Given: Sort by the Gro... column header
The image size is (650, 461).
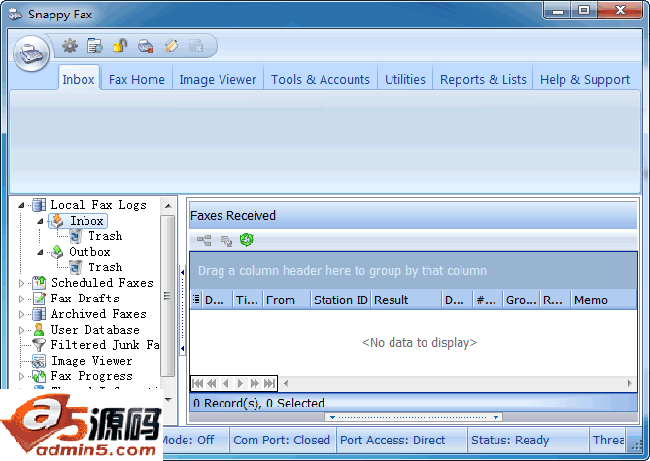Looking at the screenshot, I should 521,300.
